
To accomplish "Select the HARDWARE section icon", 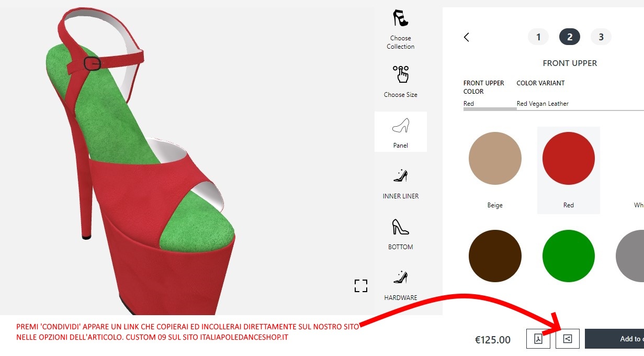I will pos(401,277).
